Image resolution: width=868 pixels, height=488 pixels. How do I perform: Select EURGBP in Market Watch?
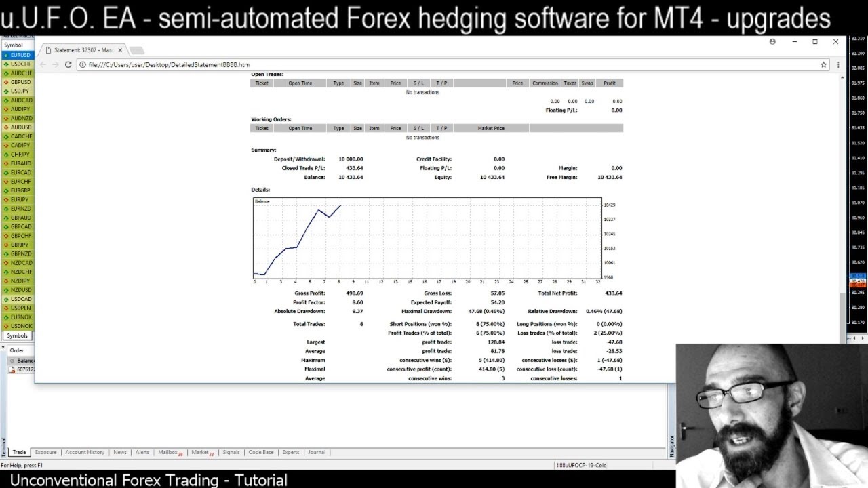coord(18,190)
